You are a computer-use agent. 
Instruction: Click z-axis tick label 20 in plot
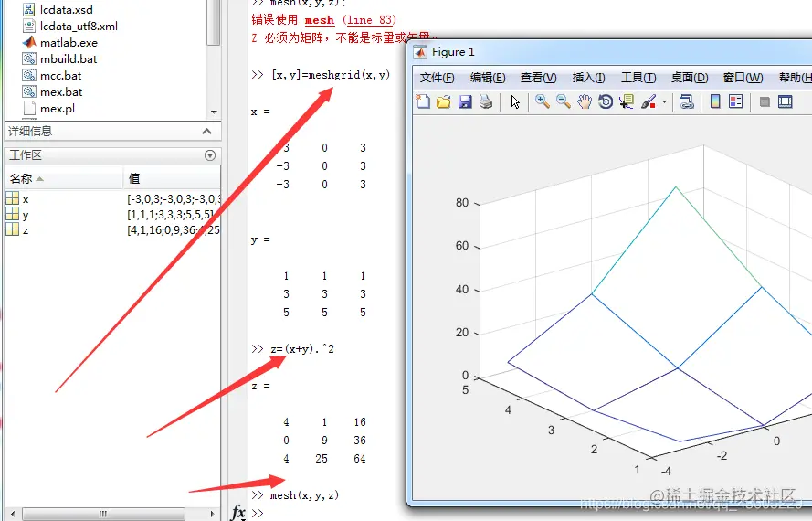pos(462,333)
